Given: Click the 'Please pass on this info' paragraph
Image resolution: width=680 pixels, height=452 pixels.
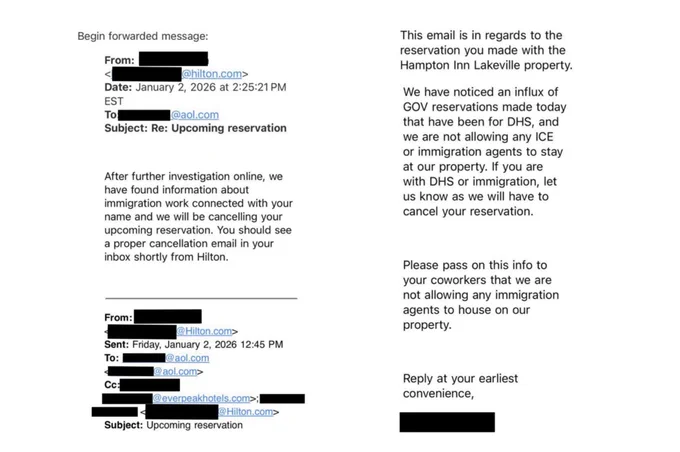Looking at the screenshot, I should (x=481, y=295).
